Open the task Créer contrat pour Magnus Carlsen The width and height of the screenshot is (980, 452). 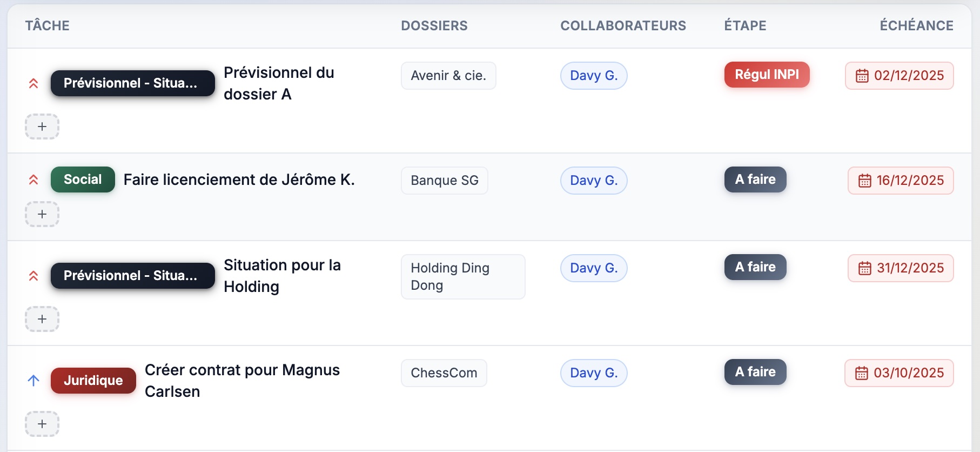242,381
